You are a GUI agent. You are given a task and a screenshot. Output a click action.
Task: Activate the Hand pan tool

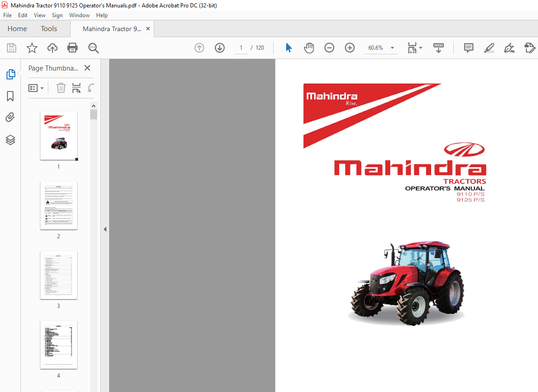click(309, 48)
